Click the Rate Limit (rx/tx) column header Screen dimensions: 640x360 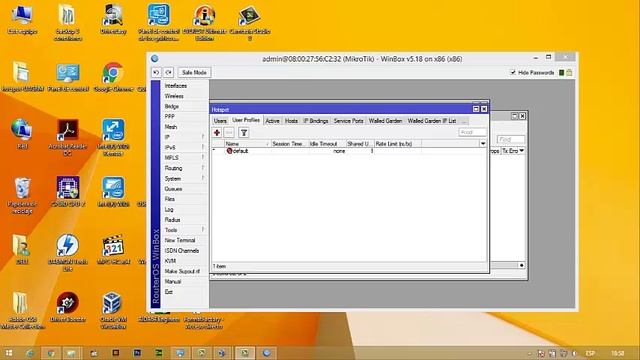tap(398, 144)
